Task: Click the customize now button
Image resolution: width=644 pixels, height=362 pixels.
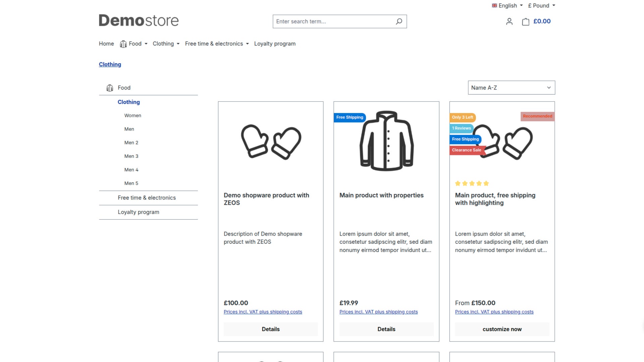Action: (502, 329)
